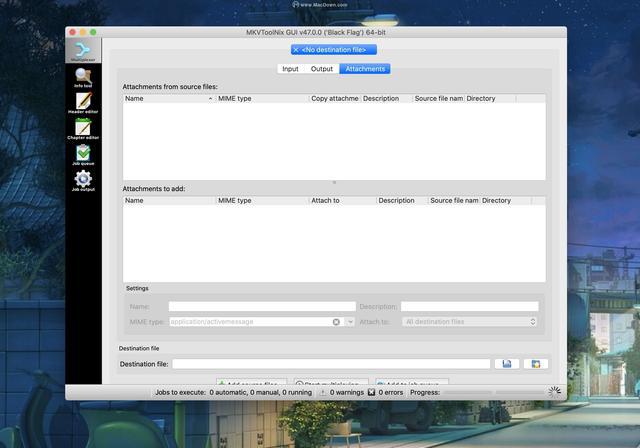Open the Chapter editor
The height and width of the screenshot is (448, 640).
[83, 129]
